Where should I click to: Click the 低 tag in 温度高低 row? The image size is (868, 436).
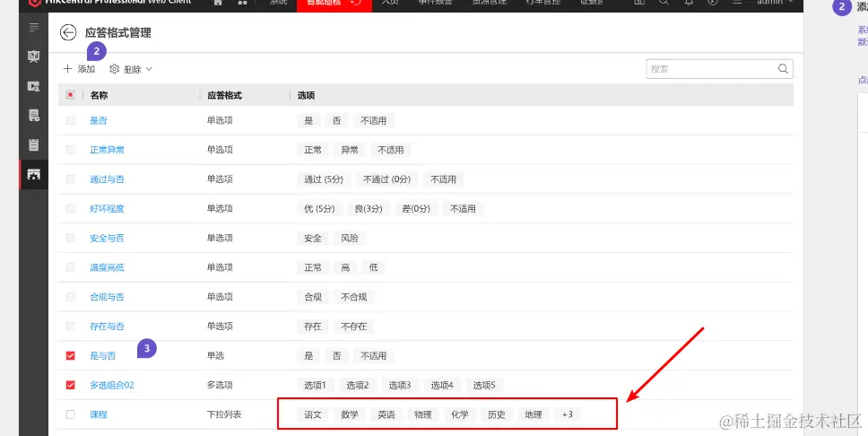[374, 267]
